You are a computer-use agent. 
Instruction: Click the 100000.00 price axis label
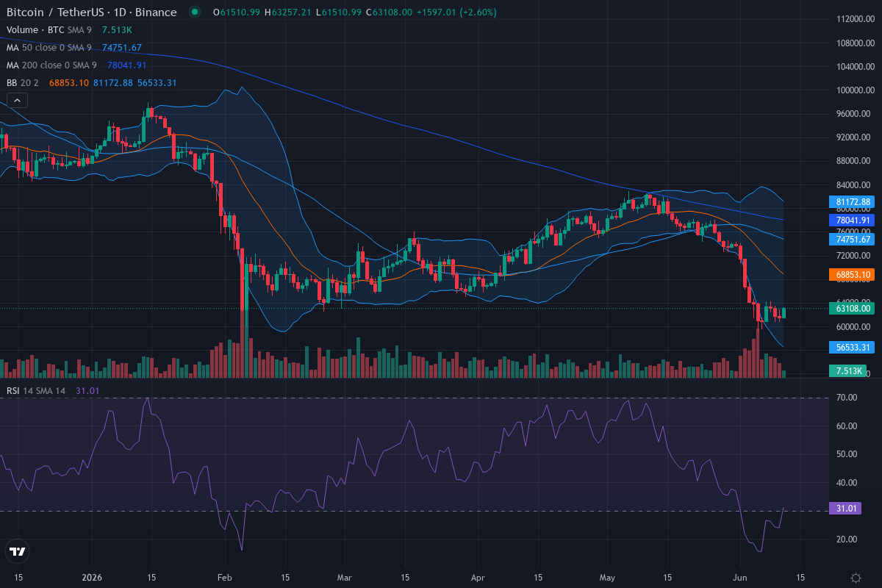pos(856,90)
